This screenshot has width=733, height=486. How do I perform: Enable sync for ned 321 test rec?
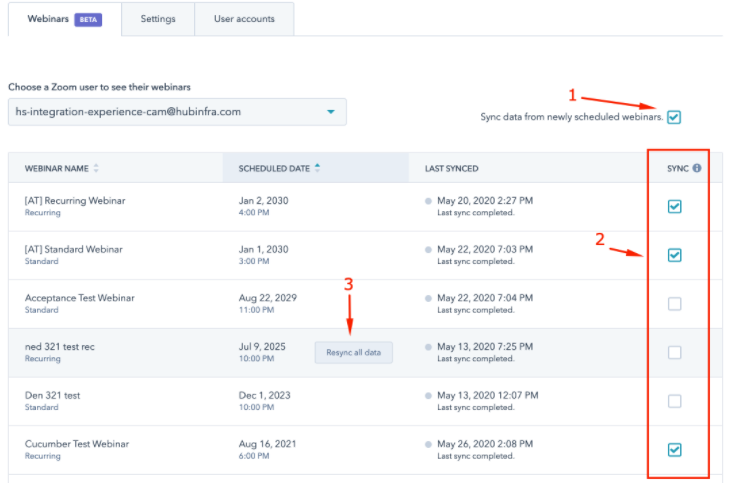point(674,352)
